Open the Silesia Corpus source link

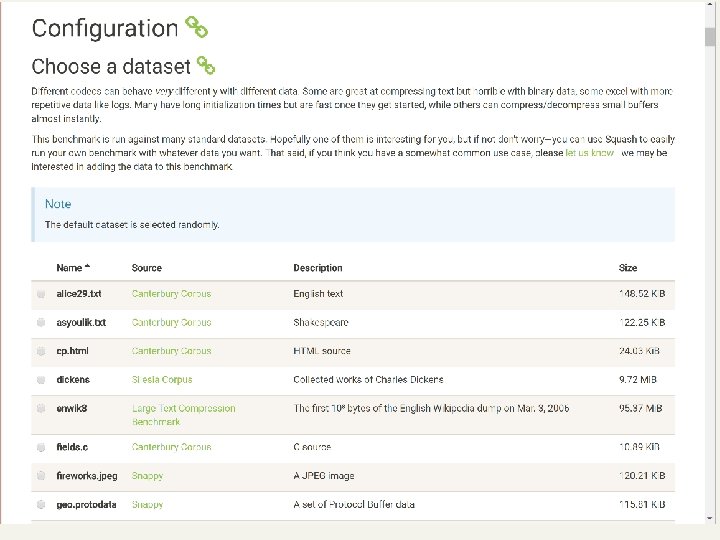pos(161,380)
